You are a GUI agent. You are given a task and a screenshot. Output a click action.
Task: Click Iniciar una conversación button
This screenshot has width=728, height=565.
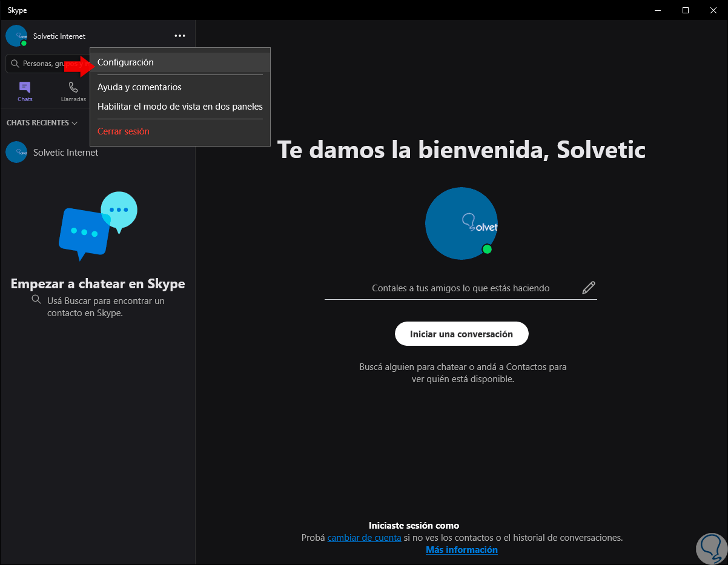pos(462,334)
